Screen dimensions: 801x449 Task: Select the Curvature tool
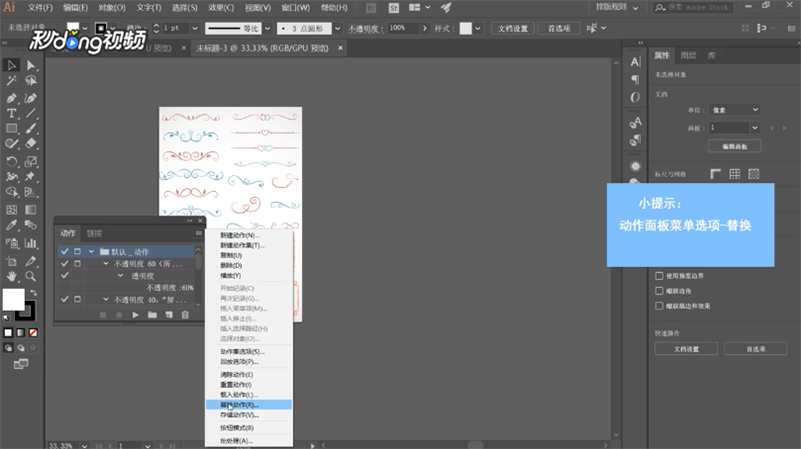pos(31,98)
